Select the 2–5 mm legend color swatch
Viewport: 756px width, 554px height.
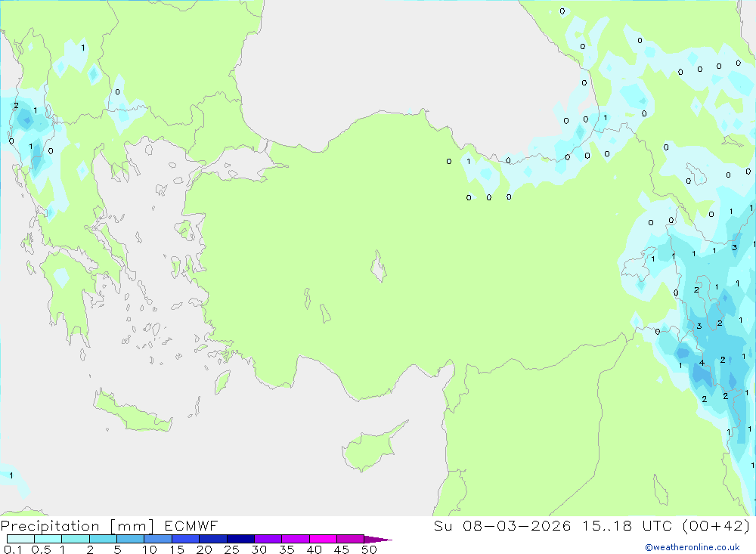coord(103,539)
